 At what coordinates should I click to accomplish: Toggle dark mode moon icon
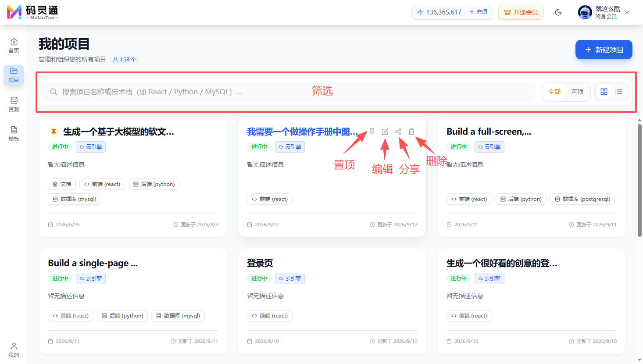tap(558, 12)
